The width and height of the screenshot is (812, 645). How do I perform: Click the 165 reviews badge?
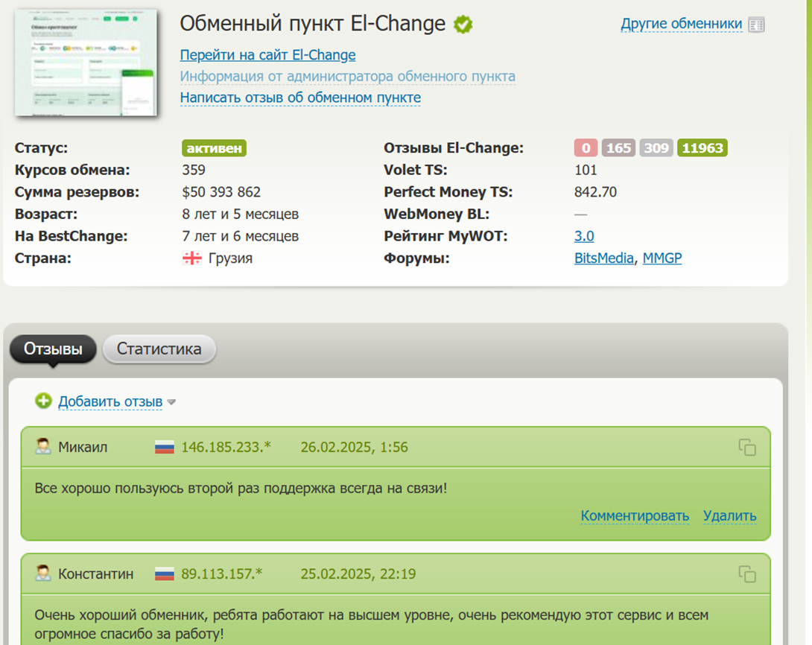click(618, 148)
